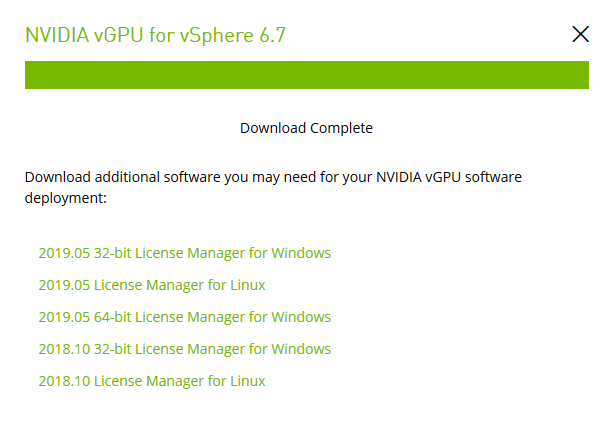Dismiss the dialog with the X icon

580,34
